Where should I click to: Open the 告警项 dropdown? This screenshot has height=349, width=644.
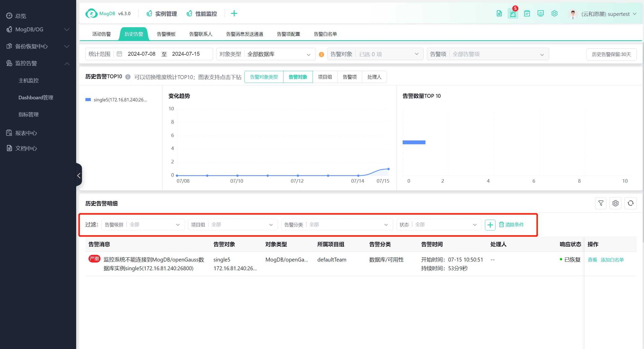click(x=488, y=54)
